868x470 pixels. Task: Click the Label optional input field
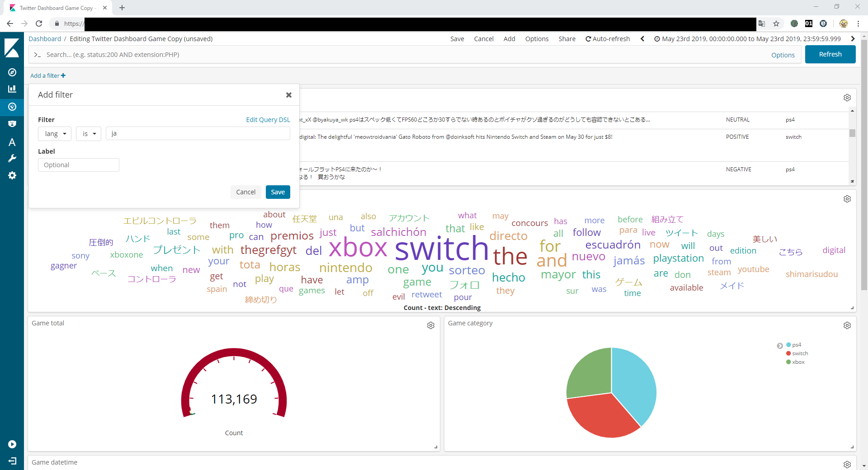(79, 165)
